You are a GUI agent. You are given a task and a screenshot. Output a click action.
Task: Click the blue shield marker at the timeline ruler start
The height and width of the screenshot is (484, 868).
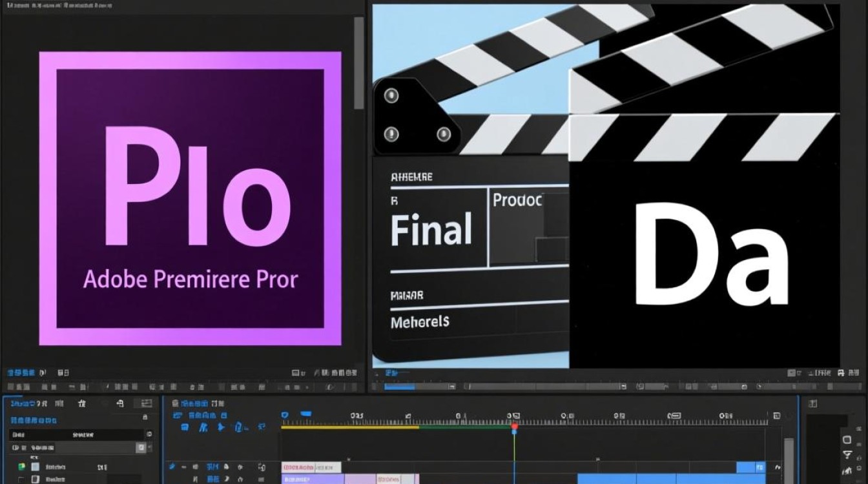pyautogui.click(x=285, y=416)
